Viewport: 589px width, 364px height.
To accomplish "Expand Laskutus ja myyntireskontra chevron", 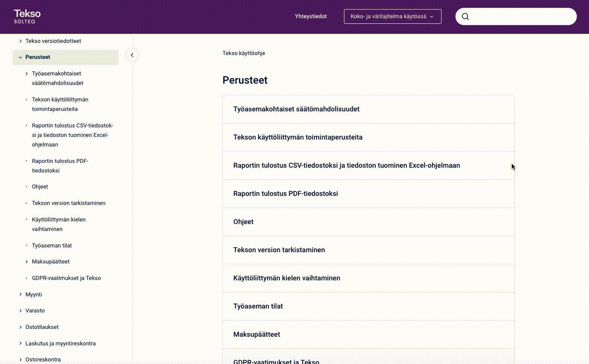I will pos(20,344).
